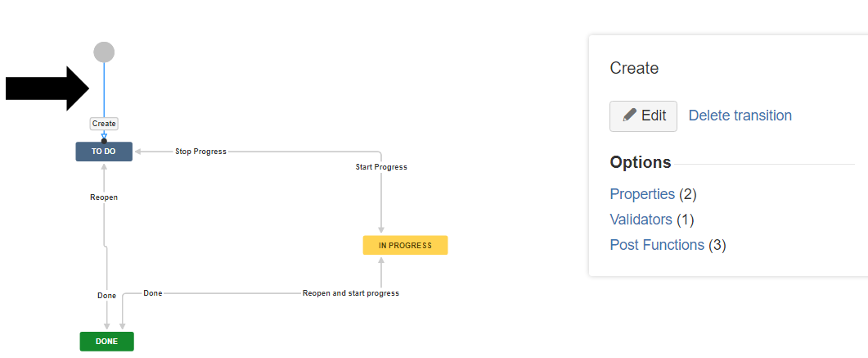Viewport: 868px width, 358px height.
Task: Open the Properties option link
Action: pyautogui.click(x=642, y=194)
